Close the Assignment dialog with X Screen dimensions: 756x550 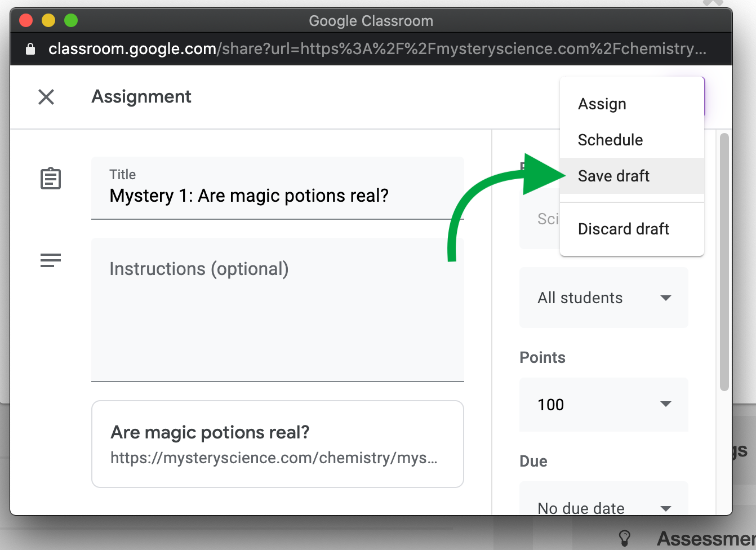click(46, 97)
